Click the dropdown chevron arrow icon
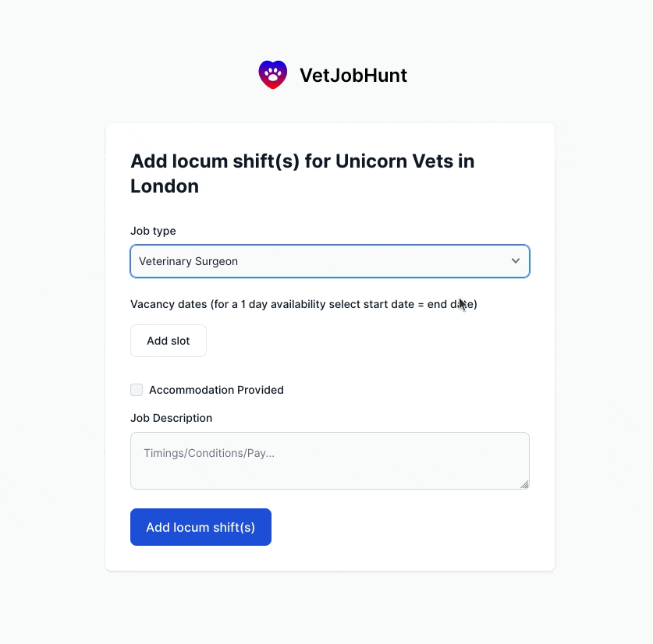Screen dimensions: 653x644 click(516, 261)
